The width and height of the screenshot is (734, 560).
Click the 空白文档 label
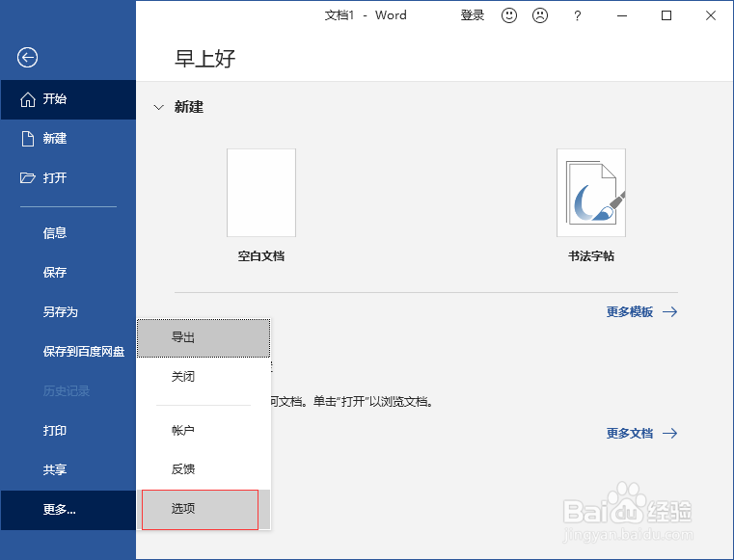[x=261, y=256]
